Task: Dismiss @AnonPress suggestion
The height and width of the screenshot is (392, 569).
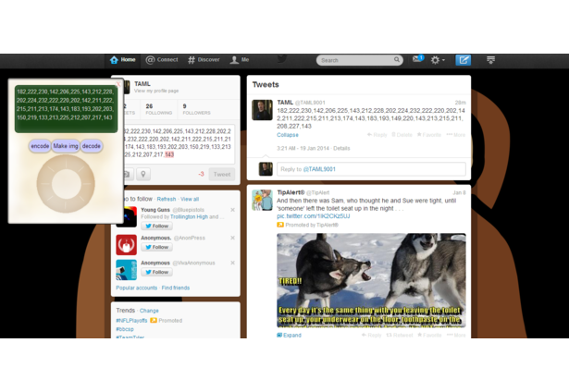Action: [x=232, y=238]
